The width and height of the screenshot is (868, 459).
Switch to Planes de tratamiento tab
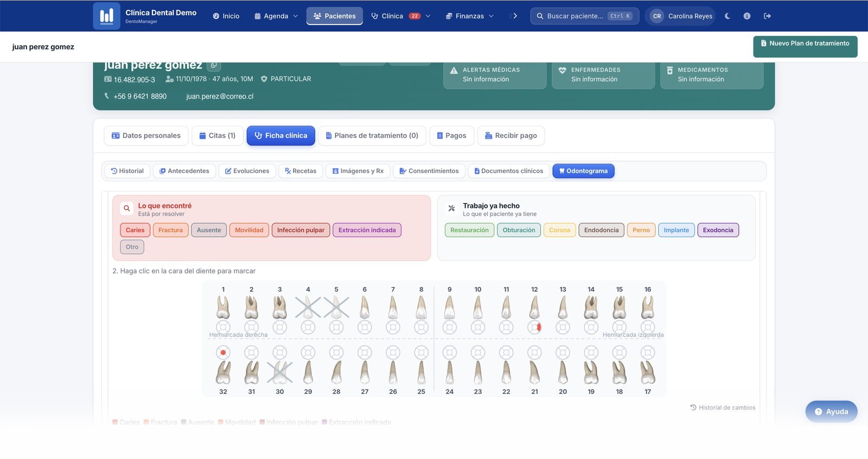pyautogui.click(x=372, y=136)
